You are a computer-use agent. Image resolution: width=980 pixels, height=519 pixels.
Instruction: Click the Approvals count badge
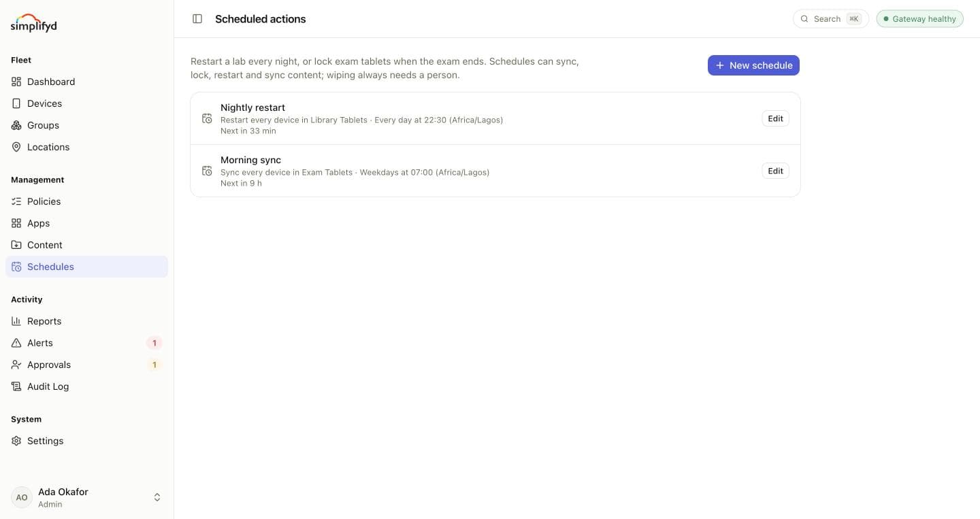click(x=154, y=365)
